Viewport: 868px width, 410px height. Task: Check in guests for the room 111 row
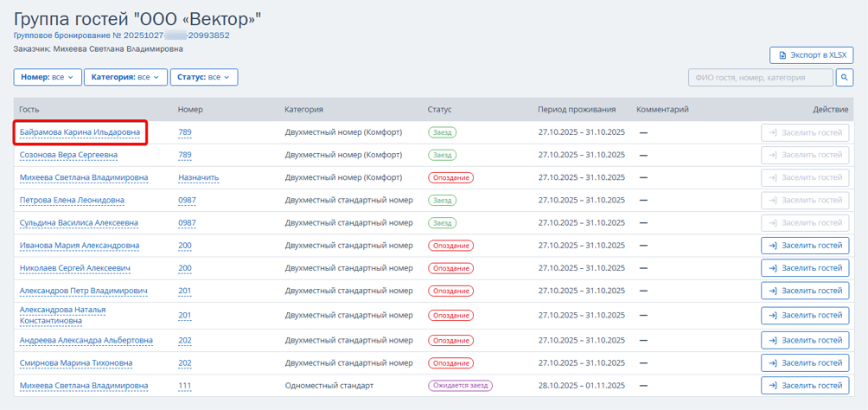pos(805,386)
